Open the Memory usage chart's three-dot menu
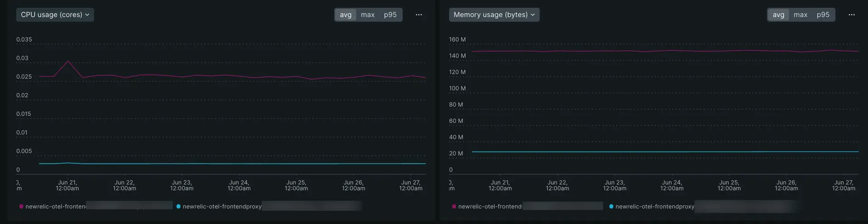Viewport: 868px width, 224px height. tap(851, 15)
